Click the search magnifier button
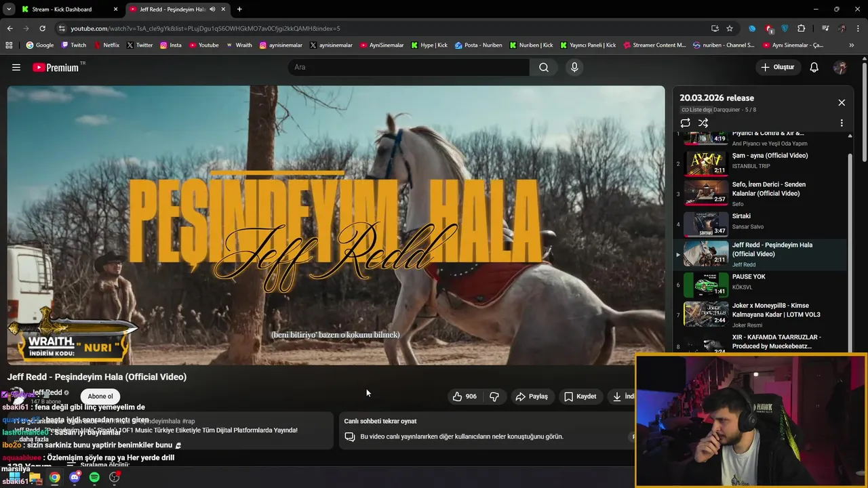This screenshot has width=868, height=488. click(544, 67)
